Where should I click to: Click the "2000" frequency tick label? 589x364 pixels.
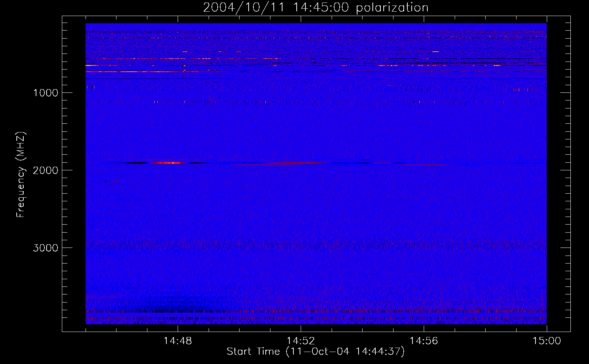coord(46,170)
